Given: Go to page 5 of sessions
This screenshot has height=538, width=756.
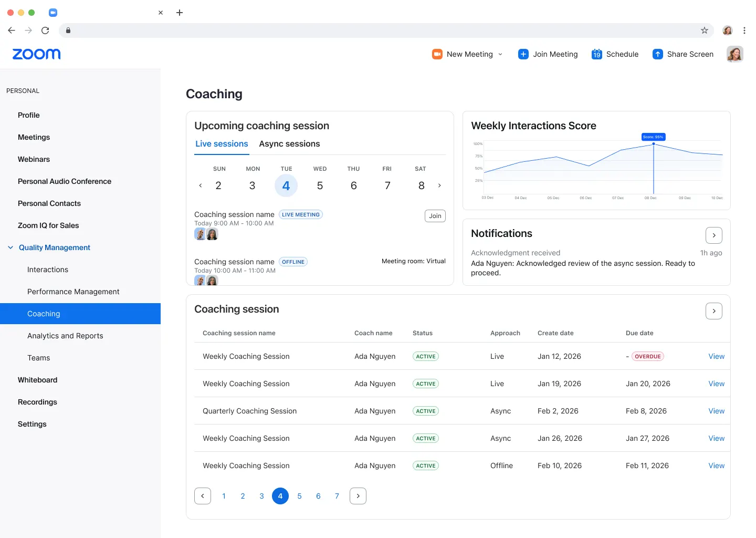Looking at the screenshot, I should (x=299, y=496).
